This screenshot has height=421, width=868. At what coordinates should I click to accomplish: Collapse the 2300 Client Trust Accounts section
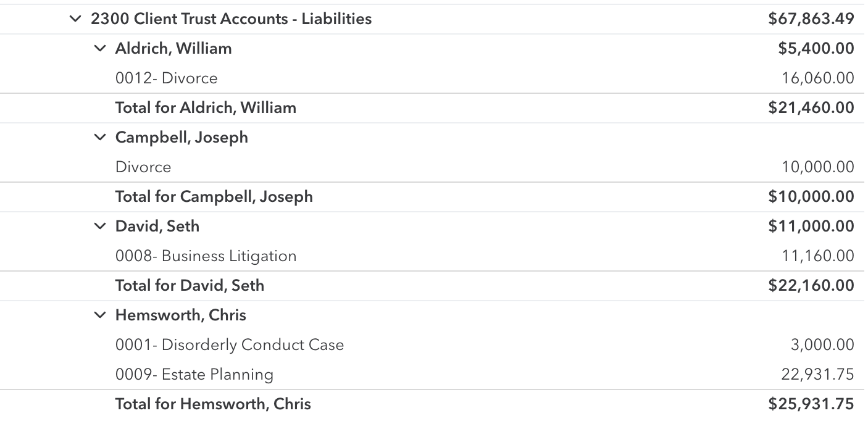coord(75,19)
